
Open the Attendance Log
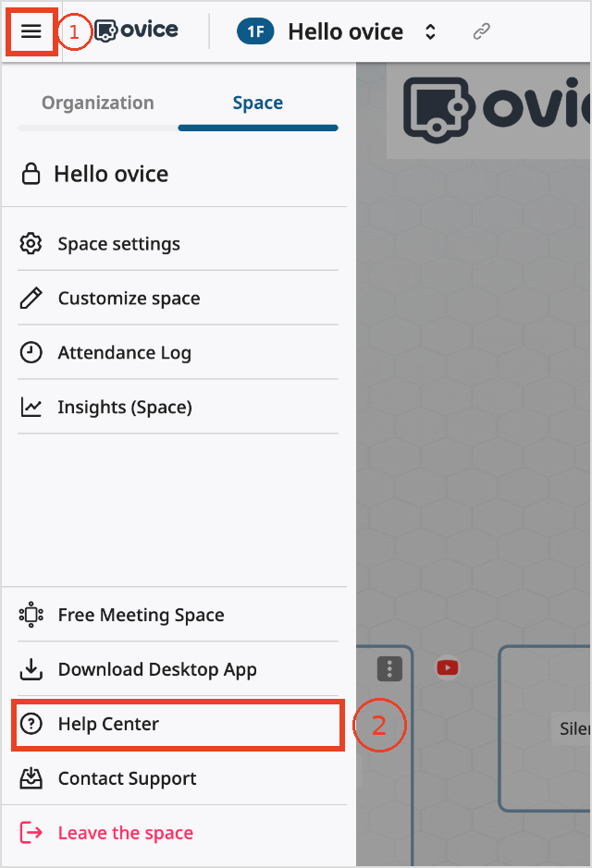click(178, 352)
